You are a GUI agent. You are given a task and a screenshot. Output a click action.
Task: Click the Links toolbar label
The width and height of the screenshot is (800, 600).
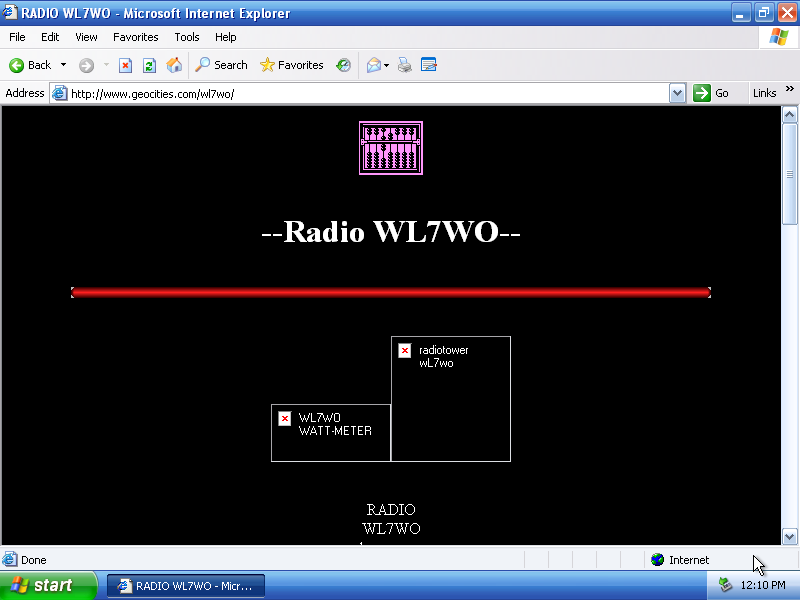pyautogui.click(x=764, y=93)
